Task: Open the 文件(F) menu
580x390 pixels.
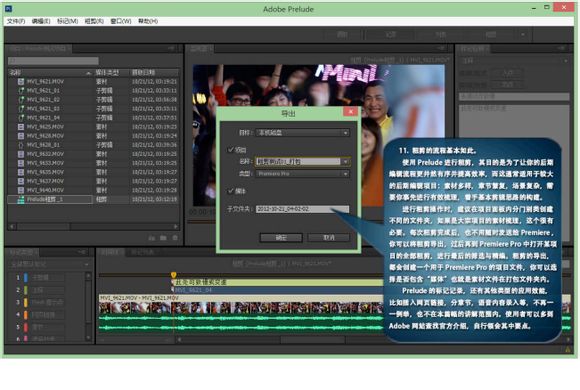Action: tap(16, 21)
